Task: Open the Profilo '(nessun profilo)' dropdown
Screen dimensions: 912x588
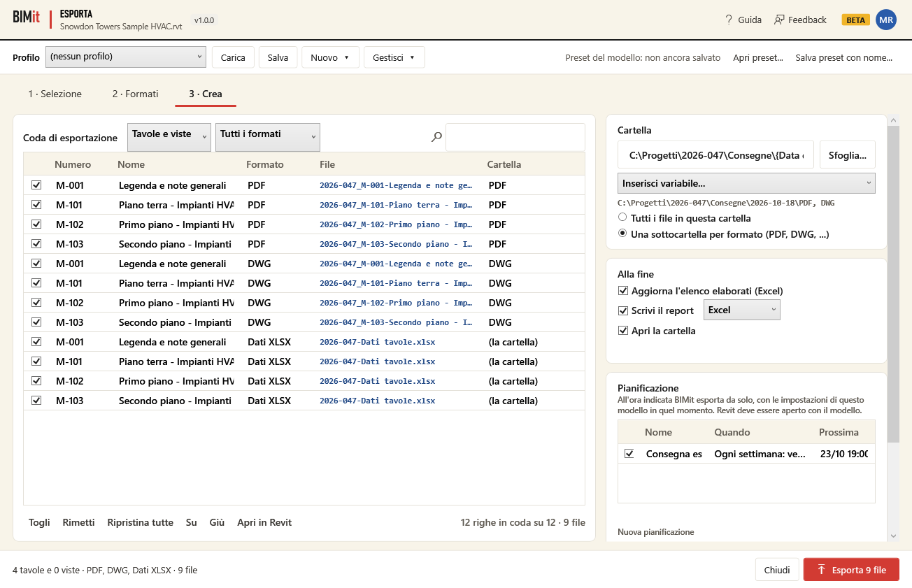Action: coord(126,57)
